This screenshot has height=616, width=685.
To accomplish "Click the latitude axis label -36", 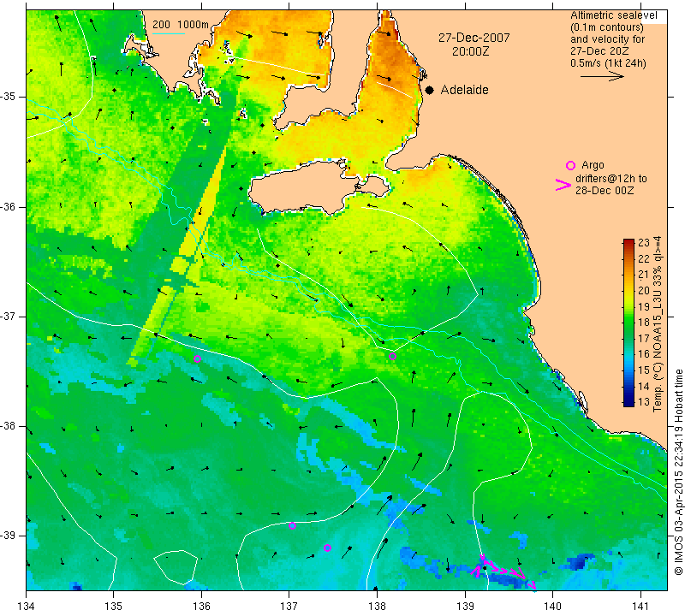I will pyautogui.click(x=9, y=206).
